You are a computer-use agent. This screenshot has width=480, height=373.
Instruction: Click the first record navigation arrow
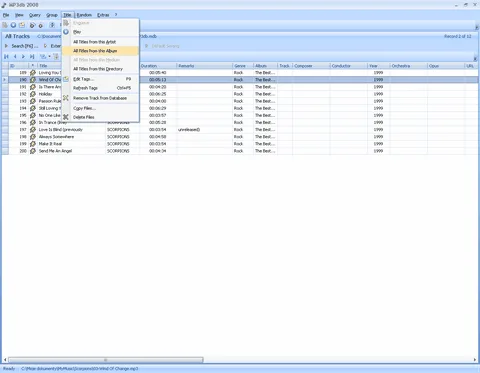pos(6,57)
